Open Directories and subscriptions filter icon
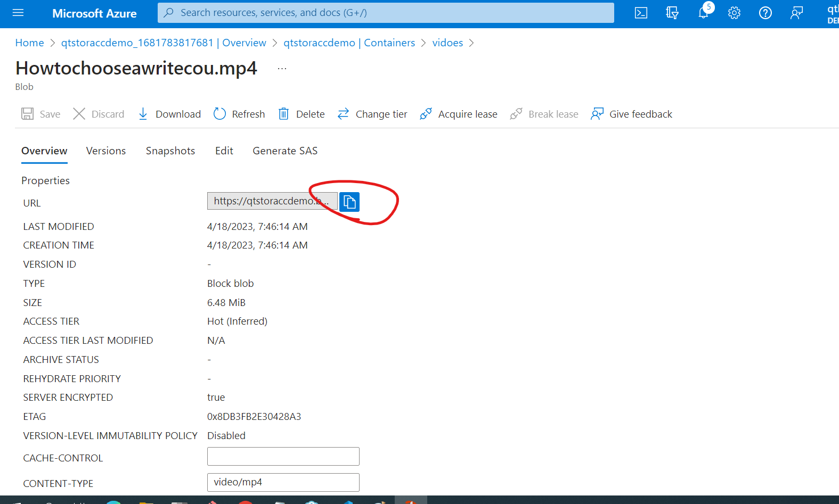Image resolution: width=839 pixels, height=504 pixels. click(672, 13)
